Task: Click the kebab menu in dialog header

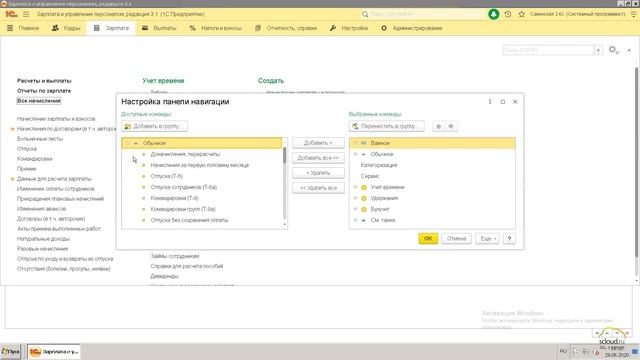Action: 490,102
